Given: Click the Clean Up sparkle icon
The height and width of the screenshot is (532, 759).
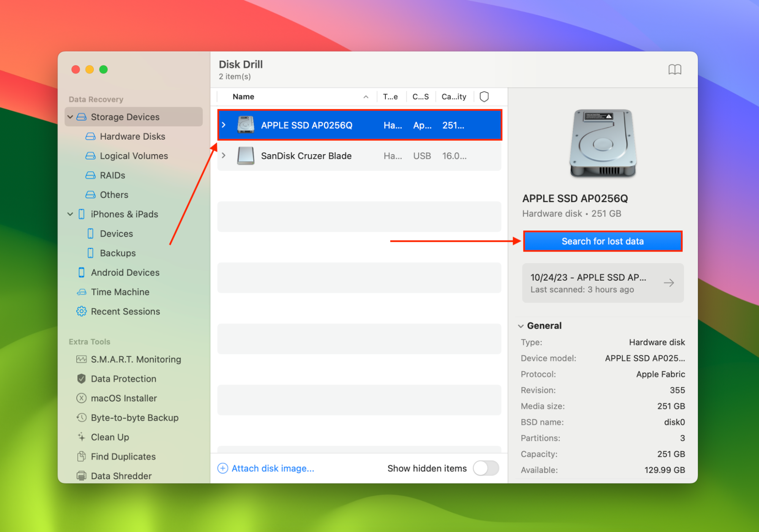Looking at the screenshot, I should coord(81,437).
